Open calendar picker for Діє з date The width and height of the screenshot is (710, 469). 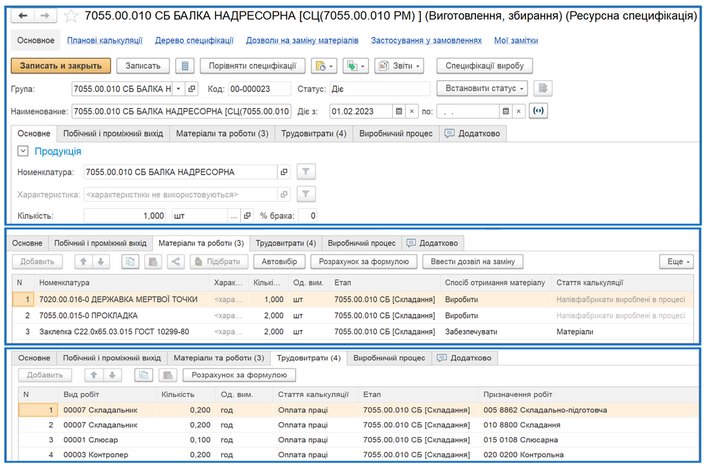pos(399,110)
